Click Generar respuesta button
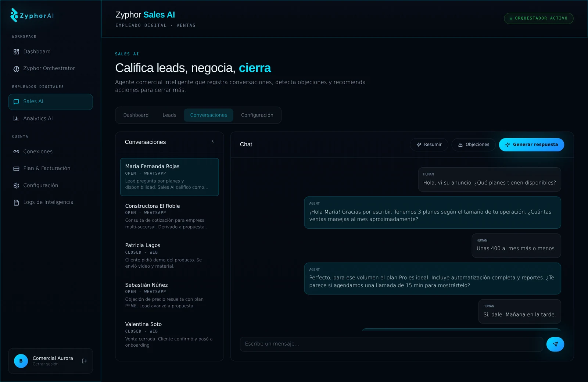Viewport: 588px width, 382px height. click(531, 144)
